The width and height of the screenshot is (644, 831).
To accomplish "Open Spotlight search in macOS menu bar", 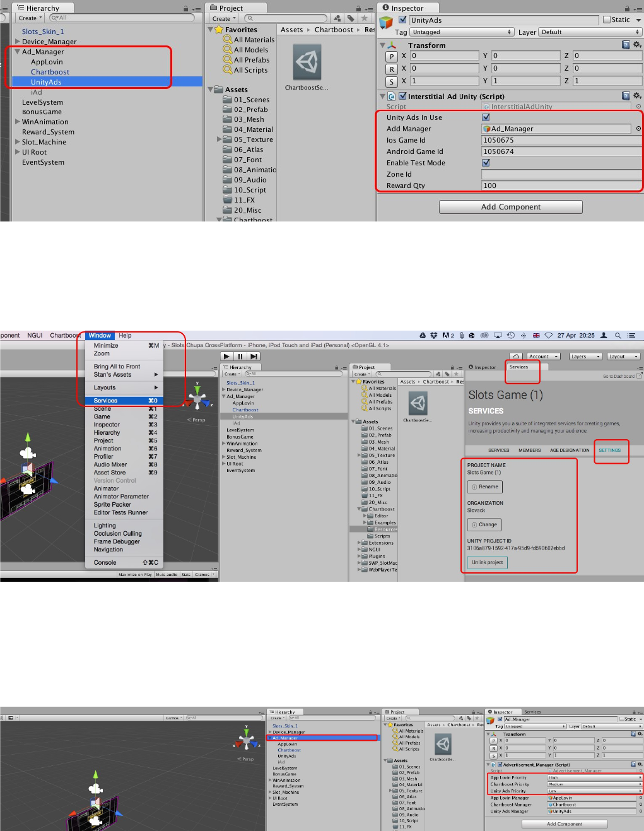I will click(x=618, y=336).
